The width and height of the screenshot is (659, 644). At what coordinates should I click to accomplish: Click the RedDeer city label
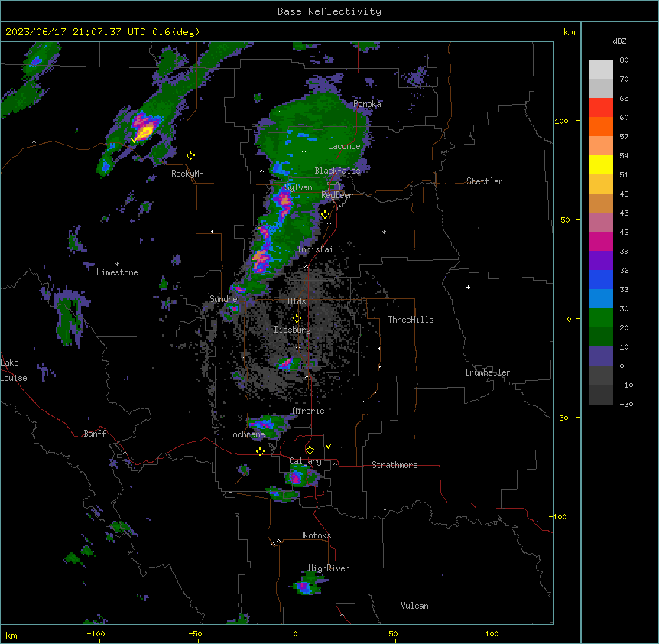click(x=336, y=195)
